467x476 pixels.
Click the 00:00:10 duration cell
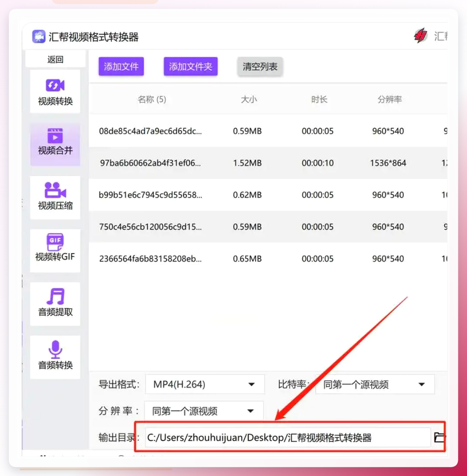[x=318, y=163]
